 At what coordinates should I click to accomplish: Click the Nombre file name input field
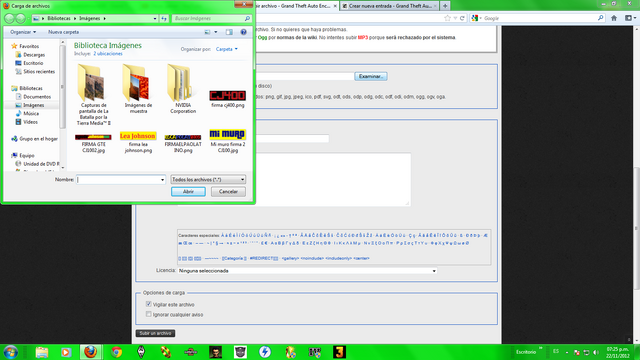point(118,180)
